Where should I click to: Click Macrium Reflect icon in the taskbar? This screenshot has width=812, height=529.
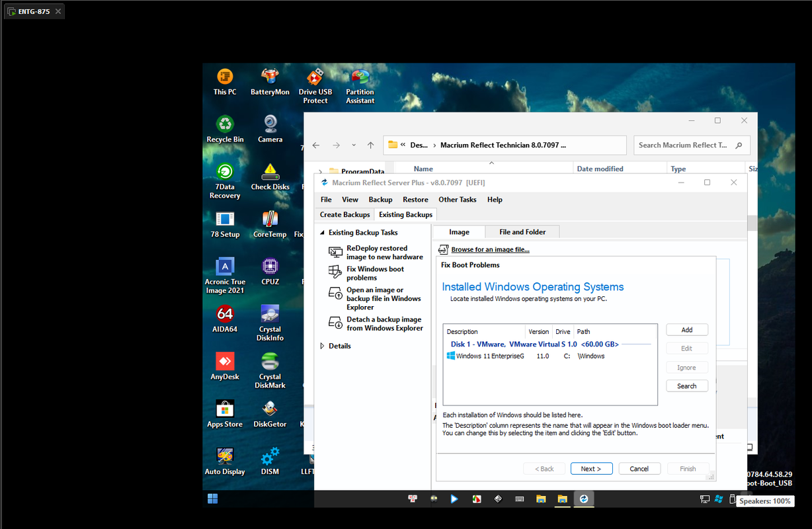coord(584,499)
